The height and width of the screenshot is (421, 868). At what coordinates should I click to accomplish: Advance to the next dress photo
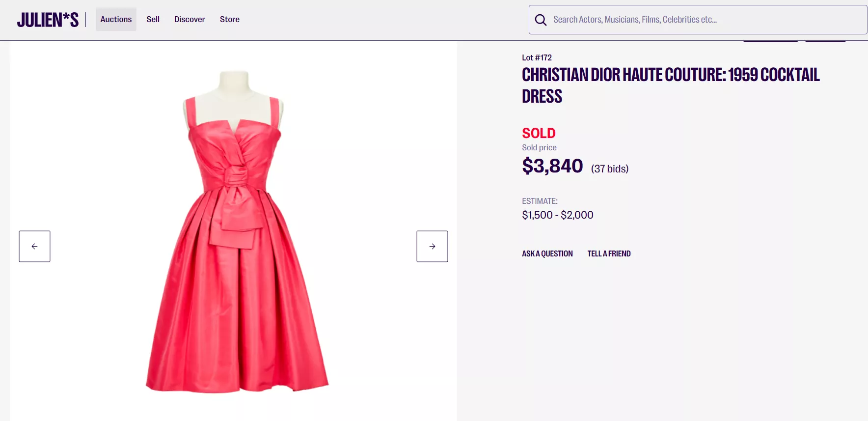click(x=432, y=246)
